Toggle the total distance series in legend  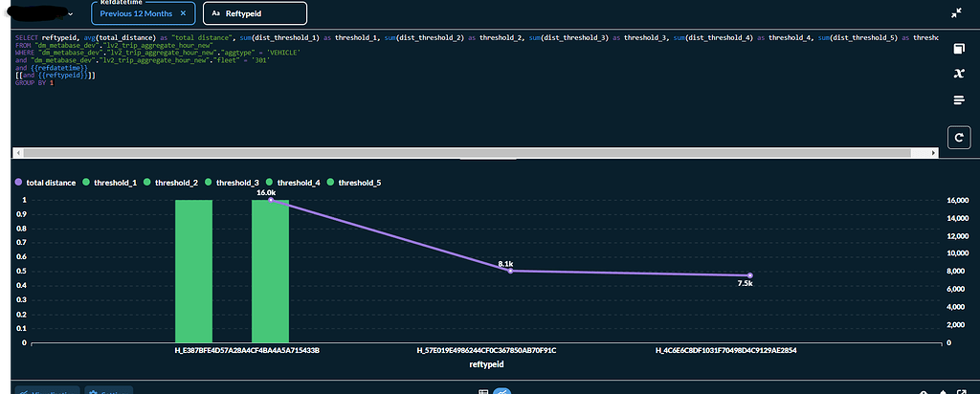[x=45, y=182]
